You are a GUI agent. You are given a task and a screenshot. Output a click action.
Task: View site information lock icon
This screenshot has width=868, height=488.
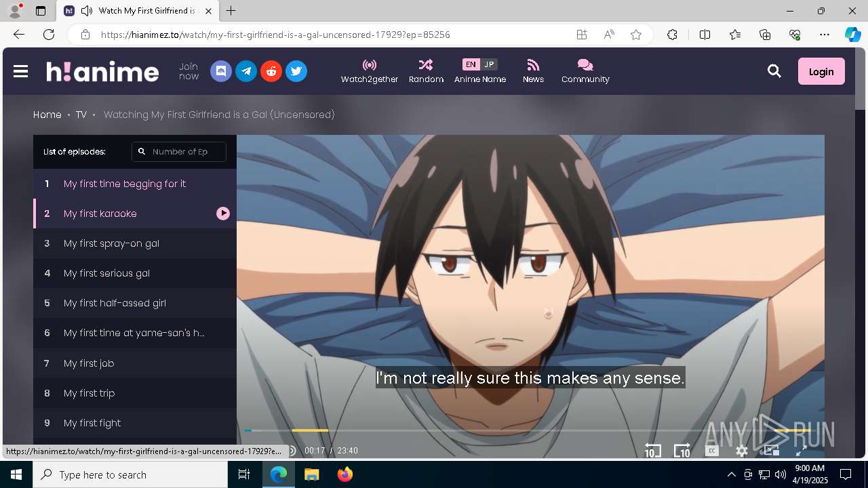pyautogui.click(x=85, y=35)
